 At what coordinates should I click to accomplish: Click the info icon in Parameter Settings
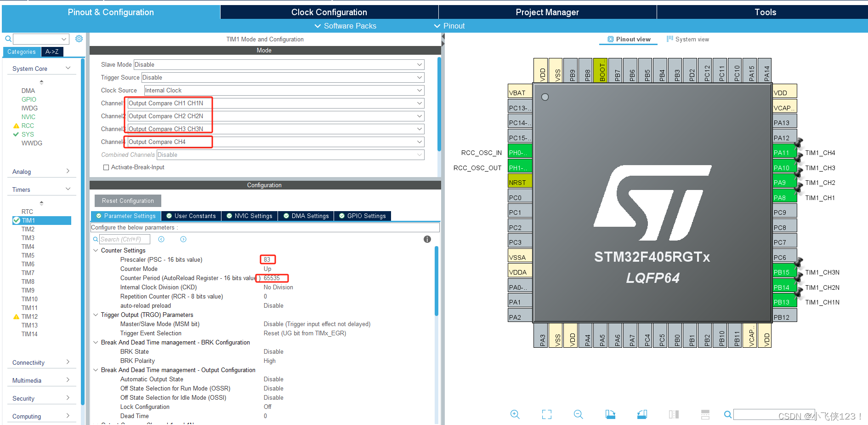(x=427, y=239)
